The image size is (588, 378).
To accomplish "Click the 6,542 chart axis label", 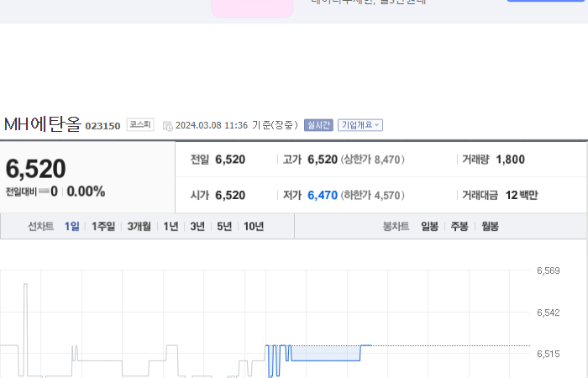I will pos(549,312).
